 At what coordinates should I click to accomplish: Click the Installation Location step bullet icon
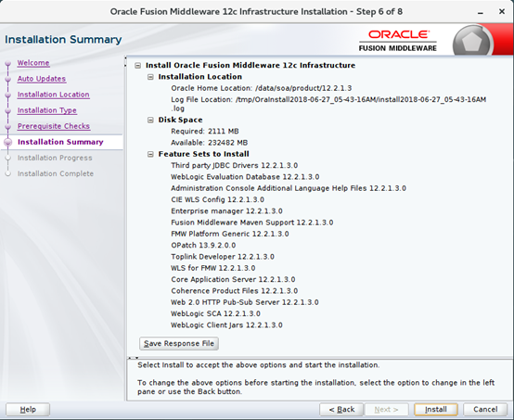(8, 95)
